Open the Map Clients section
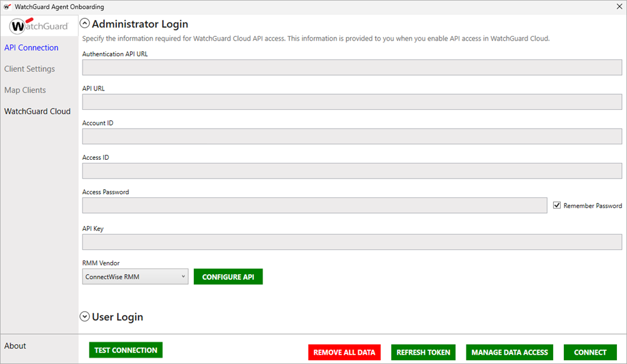627x364 pixels. (25, 90)
